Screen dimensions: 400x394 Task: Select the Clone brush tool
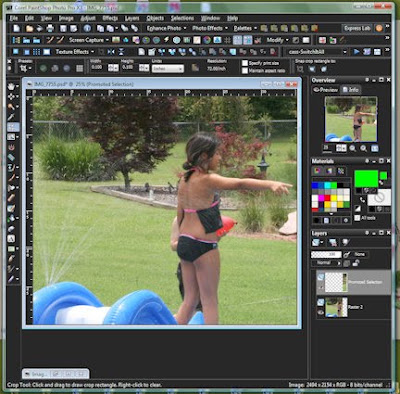tap(11, 167)
